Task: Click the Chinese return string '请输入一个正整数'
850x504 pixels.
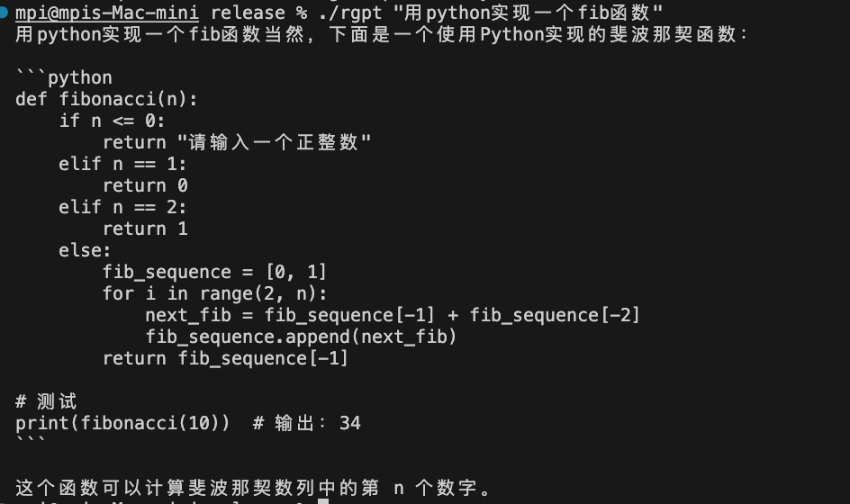Action: pyautogui.click(x=273, y=142)
